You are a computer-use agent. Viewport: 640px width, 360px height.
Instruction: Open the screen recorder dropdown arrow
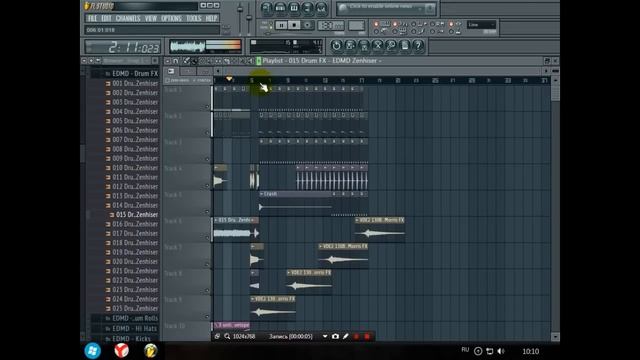325,336
